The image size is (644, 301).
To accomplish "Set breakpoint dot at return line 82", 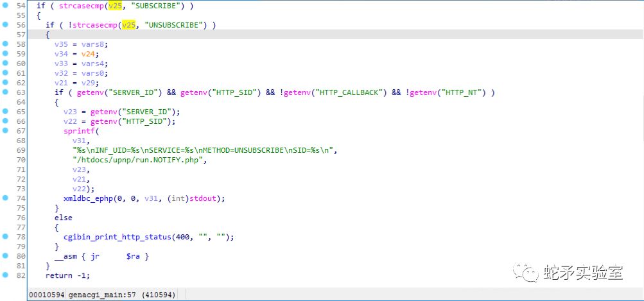I will point(5,275).
